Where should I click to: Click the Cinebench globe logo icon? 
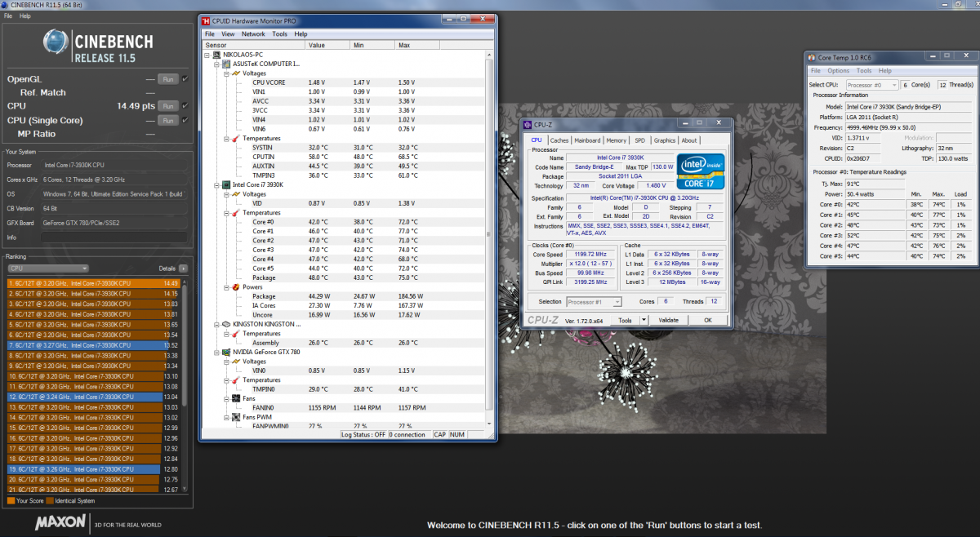tap(56, 42)
